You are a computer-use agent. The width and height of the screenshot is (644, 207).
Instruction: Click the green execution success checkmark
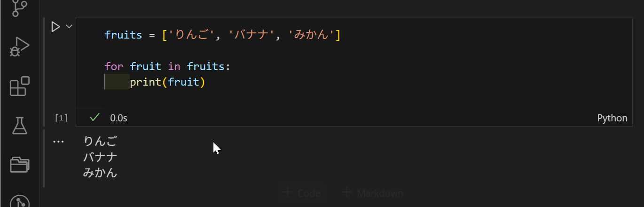pos(94,118)
